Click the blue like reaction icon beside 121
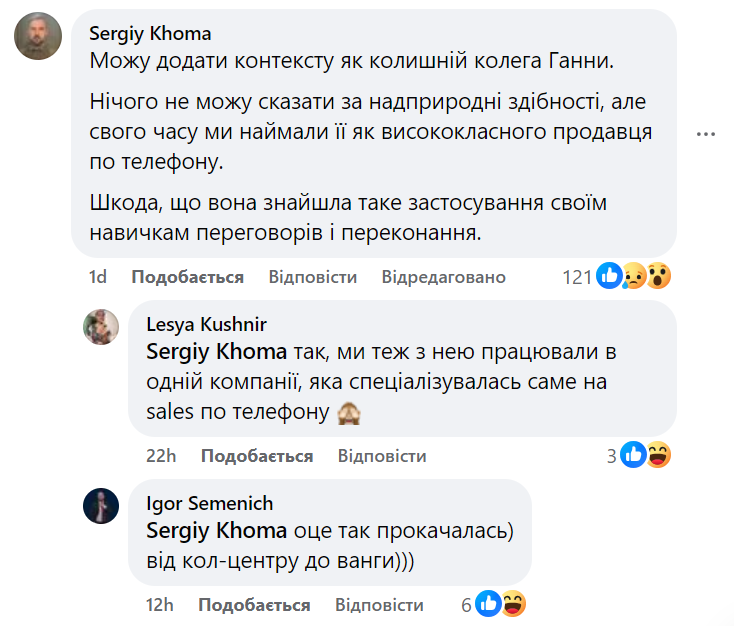The height and width of the screenshot is (626, 734). point(609,276)
